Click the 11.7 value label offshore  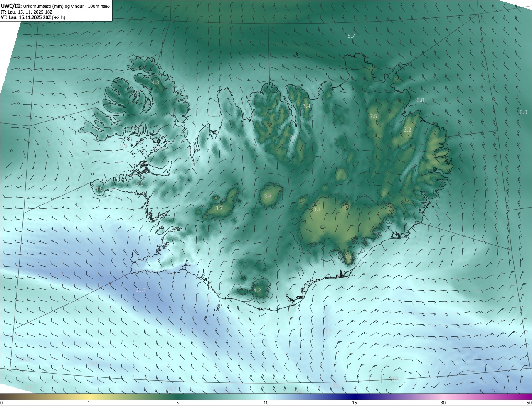pyautogui.click(x=141, y=290)
